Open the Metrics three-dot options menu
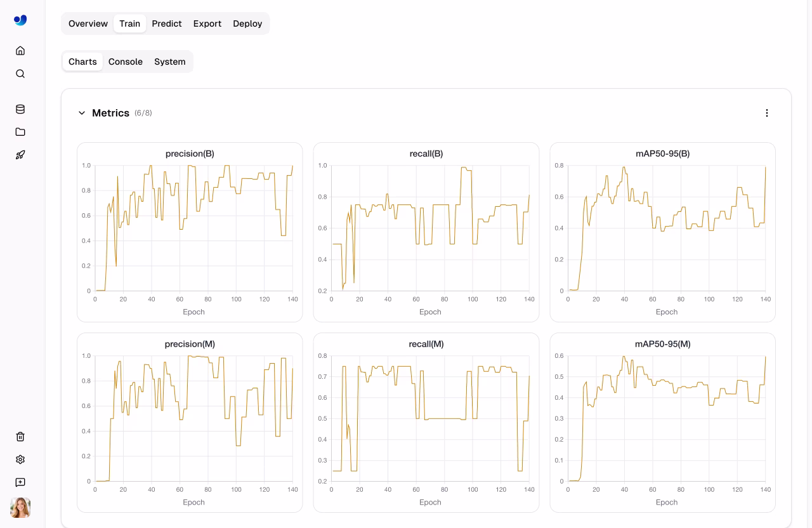The width and height of the screenshot is (812, 528). pos(766,113)
